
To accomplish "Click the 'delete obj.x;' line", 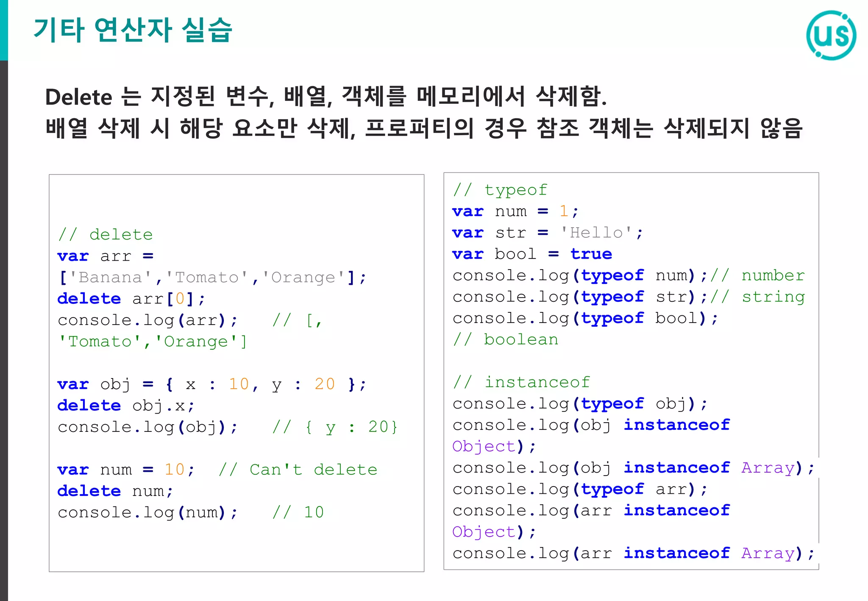I will tap(126, 406).
